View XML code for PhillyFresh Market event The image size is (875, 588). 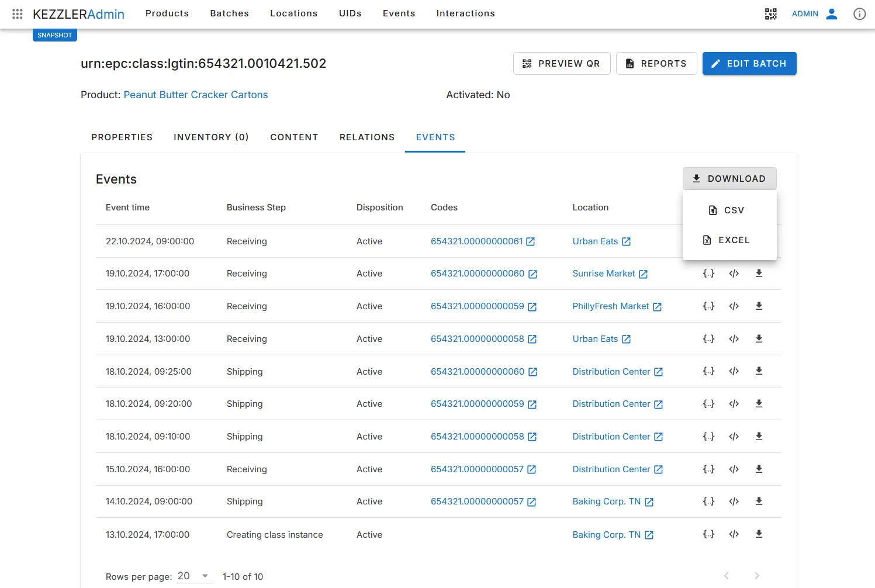[x=734, y=306]
